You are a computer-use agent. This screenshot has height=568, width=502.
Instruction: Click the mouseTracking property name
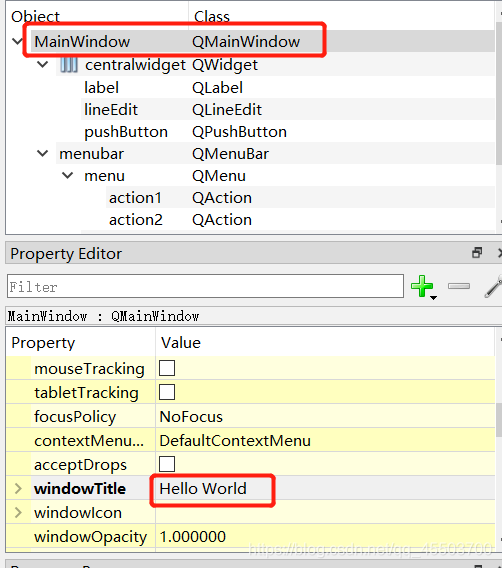click(x=89, y=369)
